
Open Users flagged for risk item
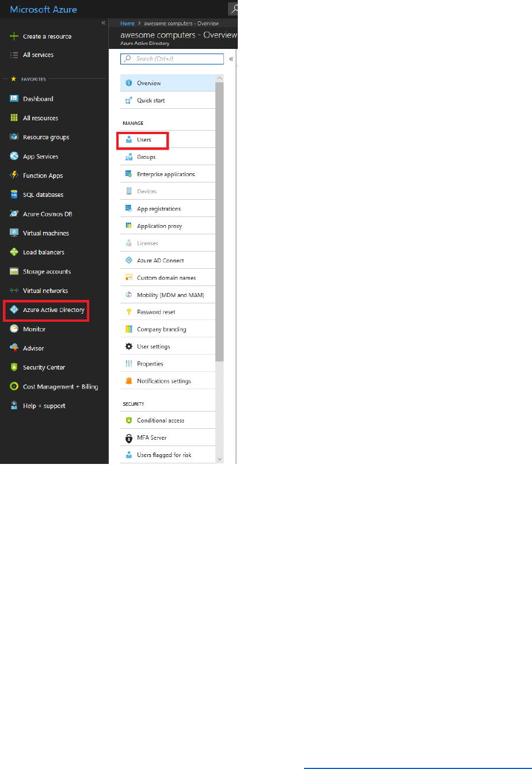(x=168, y=455)
